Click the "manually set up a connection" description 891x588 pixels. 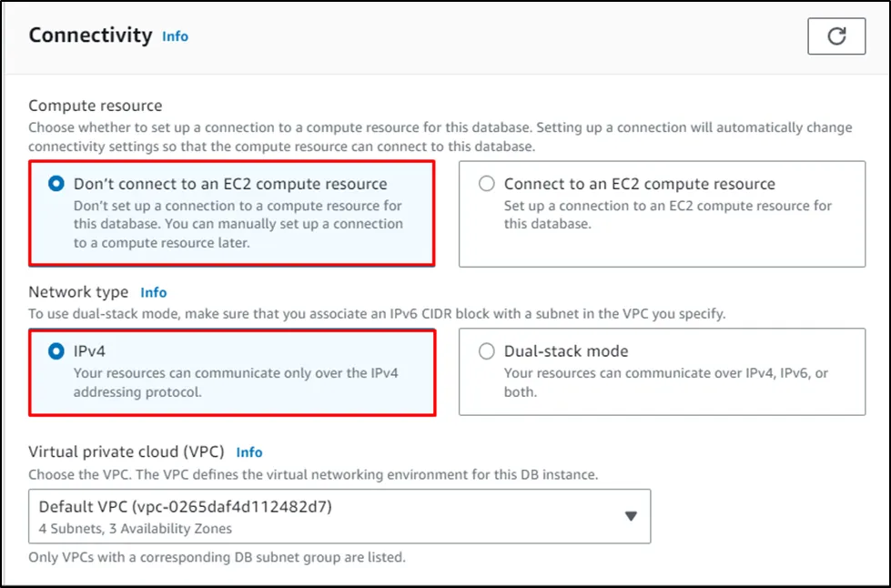[x=238, y=224]
